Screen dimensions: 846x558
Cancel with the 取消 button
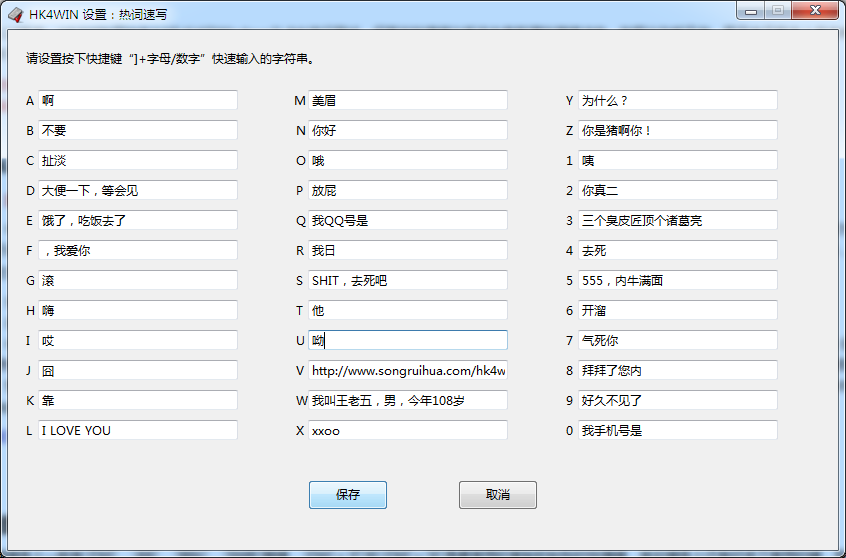[498, 495]
